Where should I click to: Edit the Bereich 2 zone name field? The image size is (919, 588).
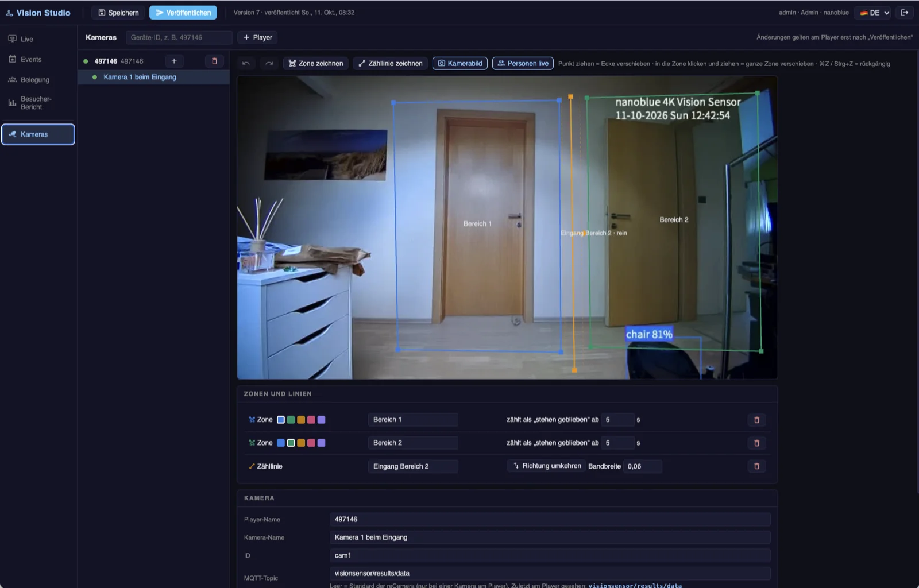click(x=413, y=443)
